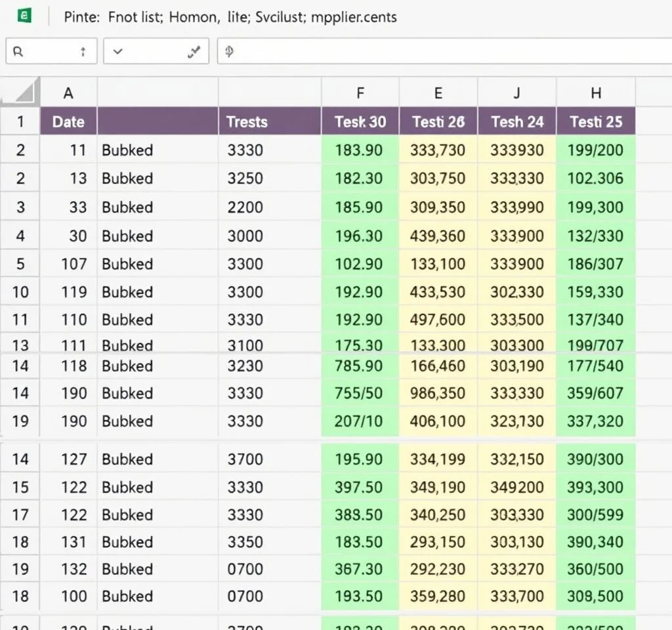Select column A header
Viewport: 672px width, 630px height.
coord(68,93)
